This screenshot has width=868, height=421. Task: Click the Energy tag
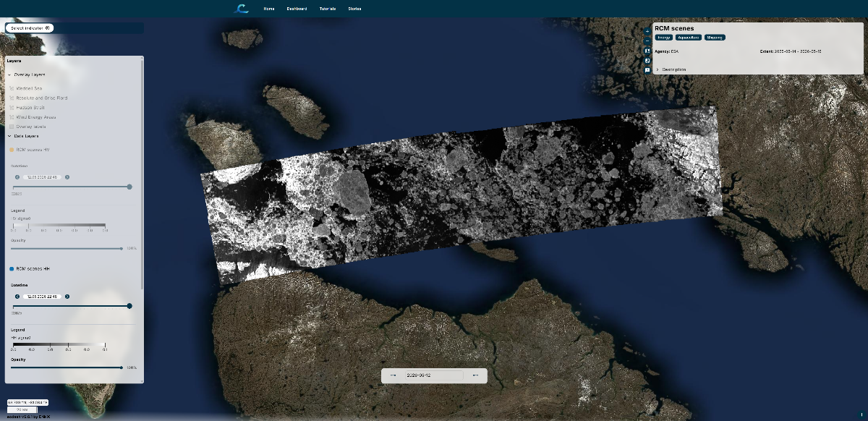tap(664, 37)
